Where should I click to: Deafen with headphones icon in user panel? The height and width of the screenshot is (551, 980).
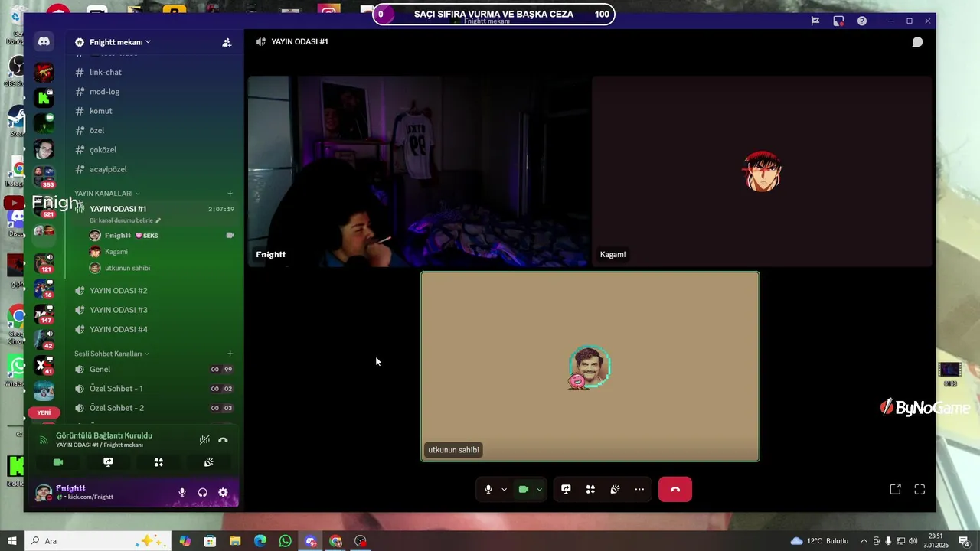click(203, 493)
